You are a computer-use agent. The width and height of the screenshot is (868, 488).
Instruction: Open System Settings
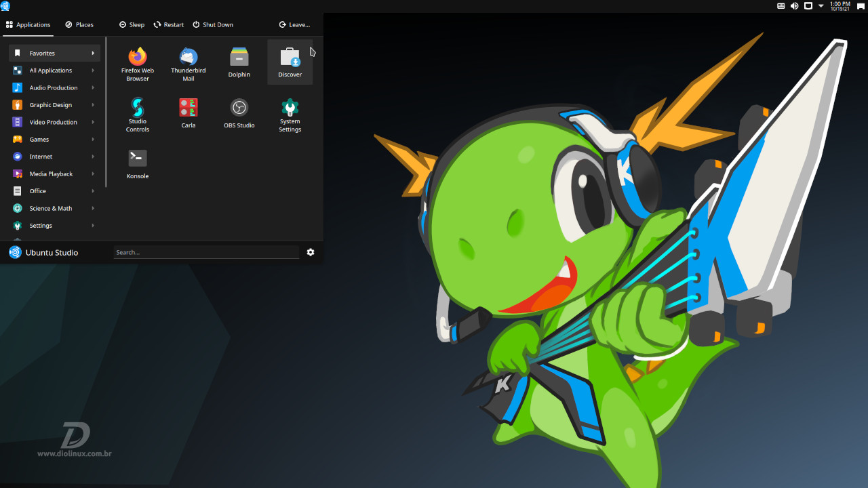tap(290, 113)
